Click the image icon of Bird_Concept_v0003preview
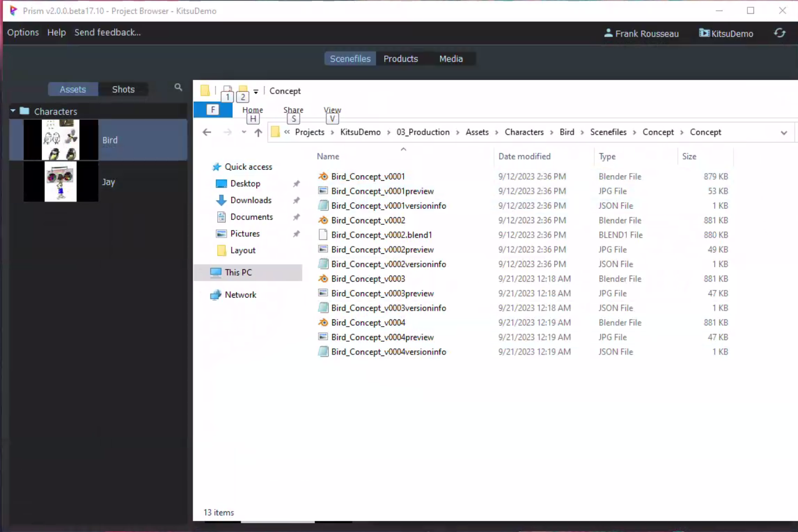This screenshot has height=532, width=798. pyautogui.click(x=323, y=293)
